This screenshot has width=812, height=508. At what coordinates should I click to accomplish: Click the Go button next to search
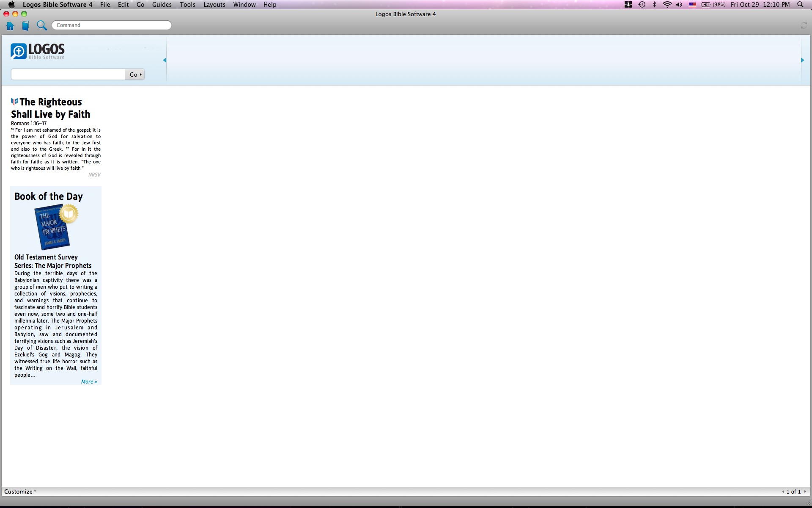click(x=135, y=75)
